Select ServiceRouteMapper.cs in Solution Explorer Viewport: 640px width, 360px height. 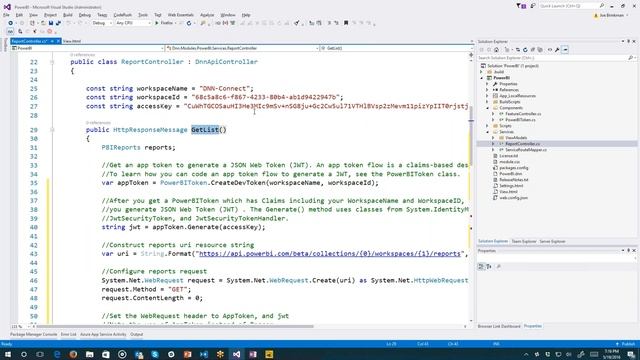coord(526,150)
